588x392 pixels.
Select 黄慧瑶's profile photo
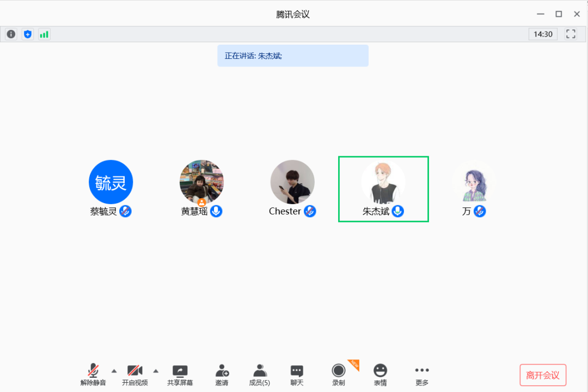click(201, 182)
